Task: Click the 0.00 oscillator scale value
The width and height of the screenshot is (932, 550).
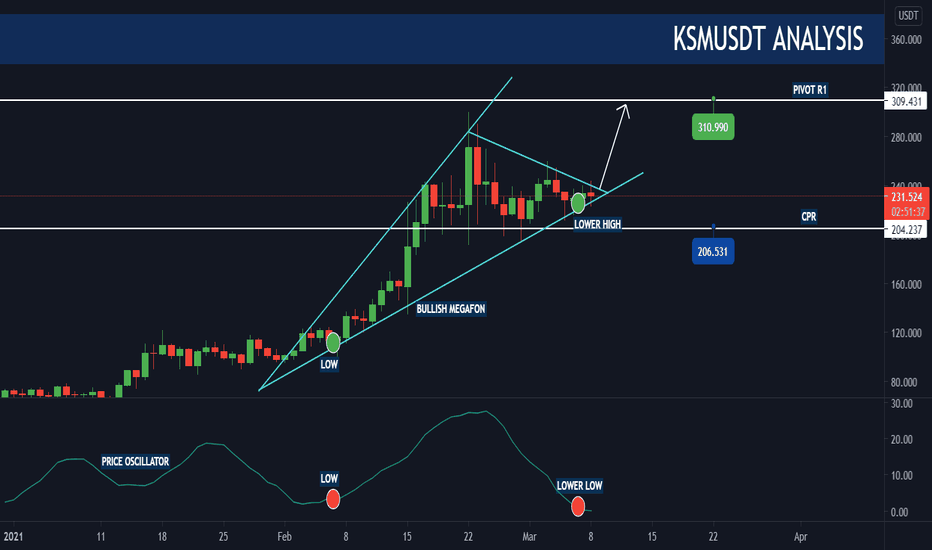Action: [899, 512]
